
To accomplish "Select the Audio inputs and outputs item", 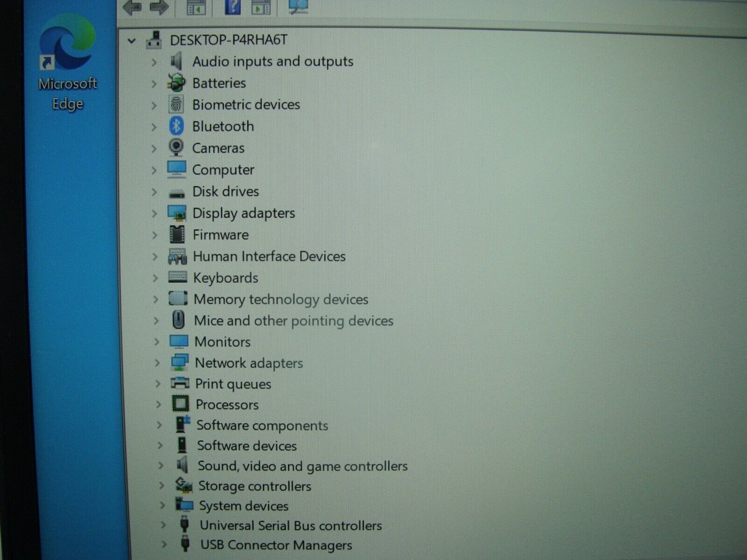I will (273, 61).
